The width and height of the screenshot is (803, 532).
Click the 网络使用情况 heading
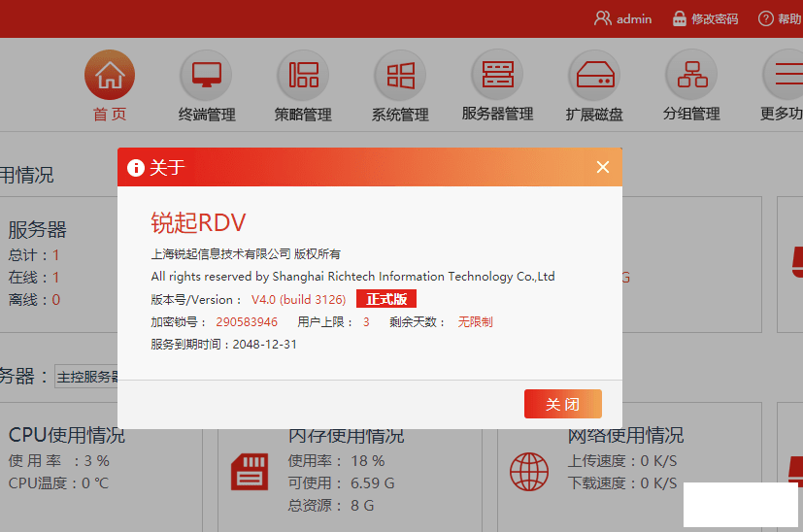(625, 436)
